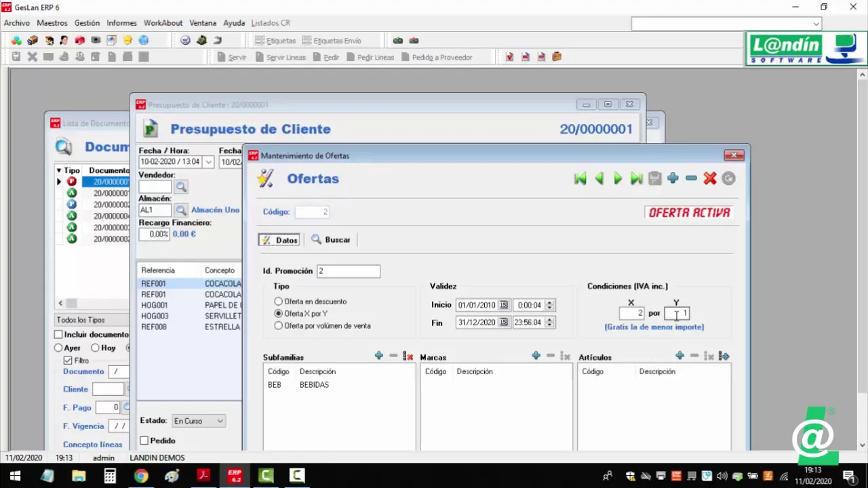Adjust the Fin time spinner
This screenshot has width=868, height=488.
coord(550,323)
